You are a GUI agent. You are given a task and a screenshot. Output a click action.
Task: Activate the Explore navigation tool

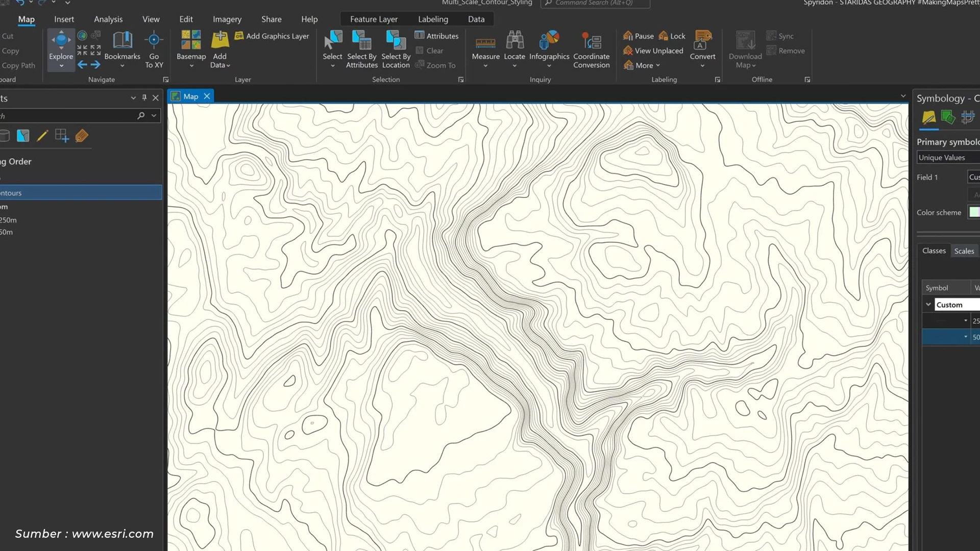pos(61,49)
